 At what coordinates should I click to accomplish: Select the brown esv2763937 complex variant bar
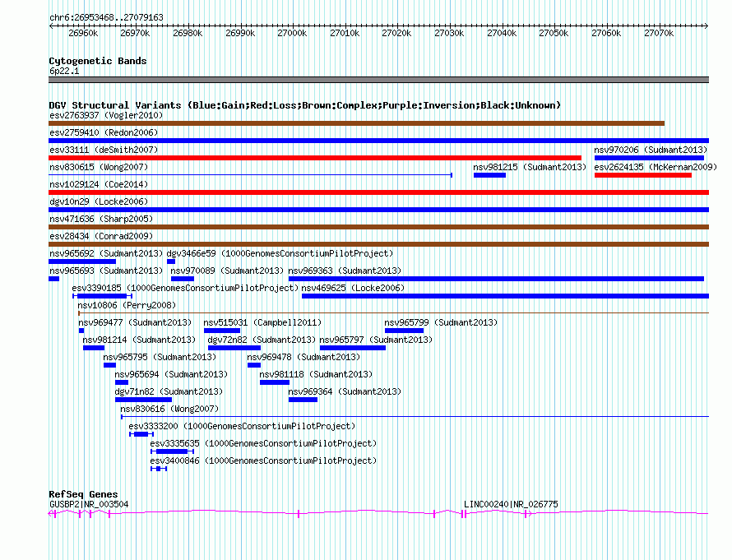point(356,123)
